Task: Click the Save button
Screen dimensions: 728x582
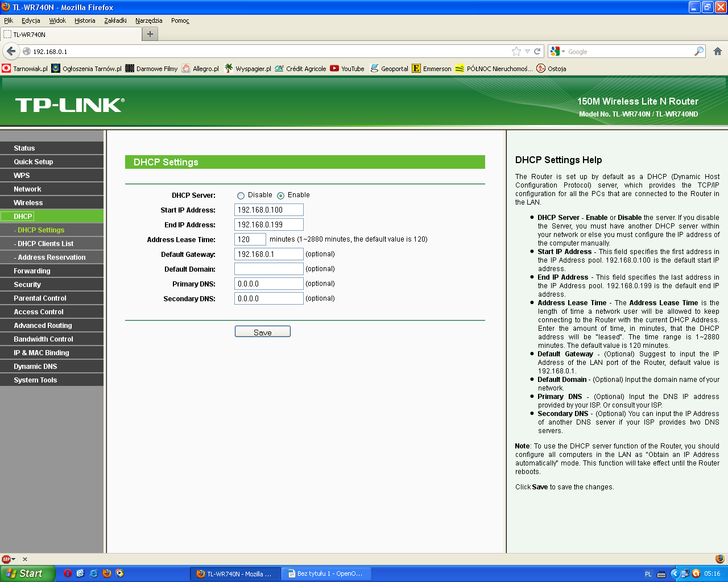Action: click(x=262, y=332)
